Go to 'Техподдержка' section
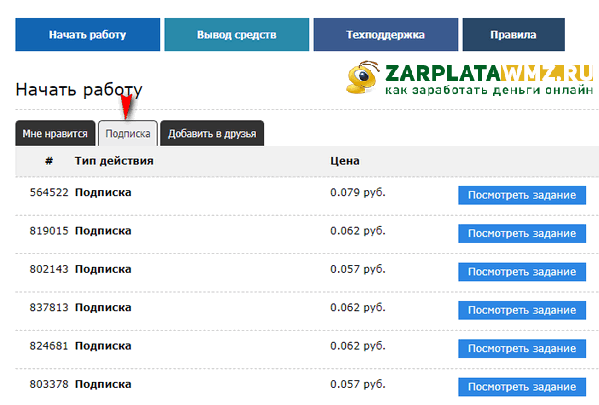 pyautogui.click(x=385, y=34)
